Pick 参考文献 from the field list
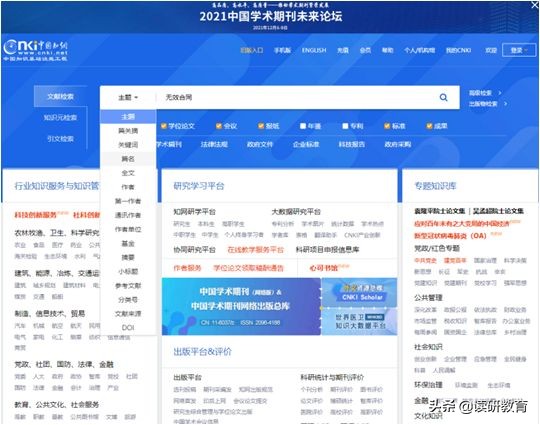 point(128,286)
